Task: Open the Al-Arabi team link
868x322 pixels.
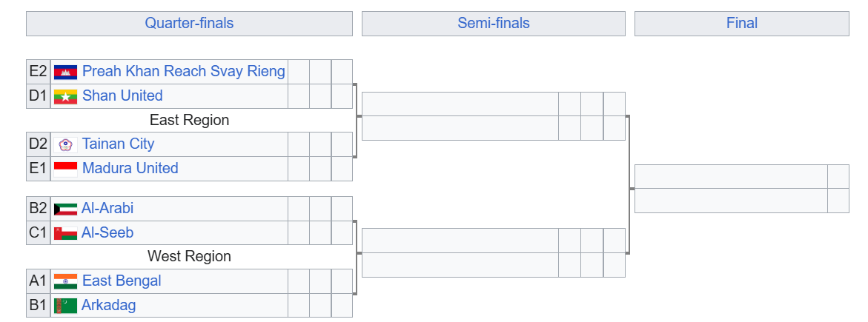Action: tap(107, 209)
